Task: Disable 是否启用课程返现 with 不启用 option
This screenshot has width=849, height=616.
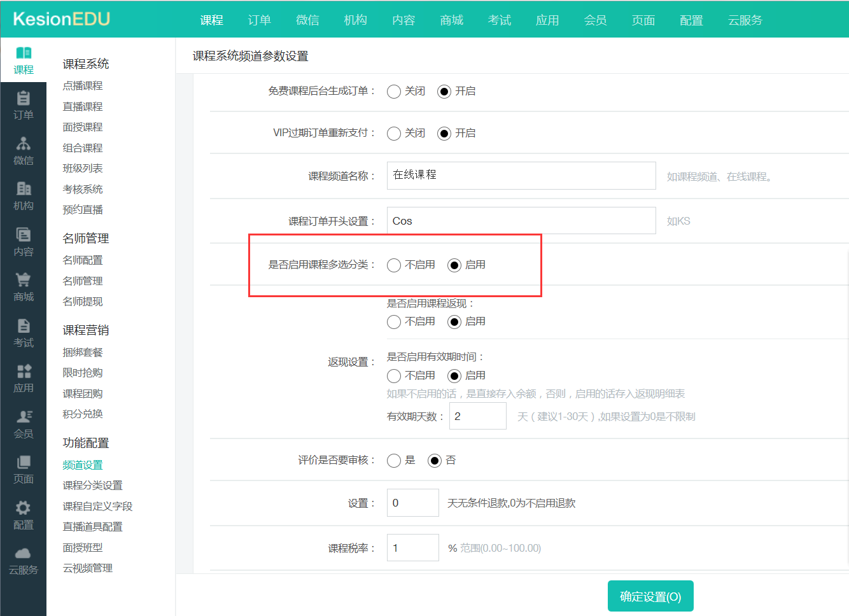Action: coord(394,322)
